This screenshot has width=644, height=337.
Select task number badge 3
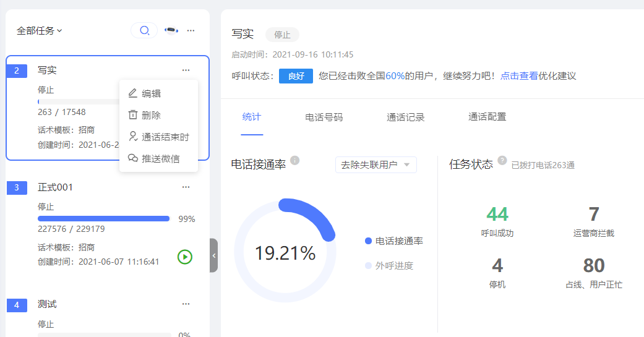(17, 187)
